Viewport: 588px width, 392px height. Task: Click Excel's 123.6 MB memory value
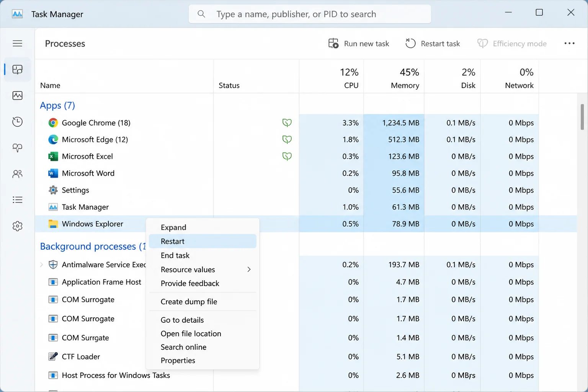point(404,157)
